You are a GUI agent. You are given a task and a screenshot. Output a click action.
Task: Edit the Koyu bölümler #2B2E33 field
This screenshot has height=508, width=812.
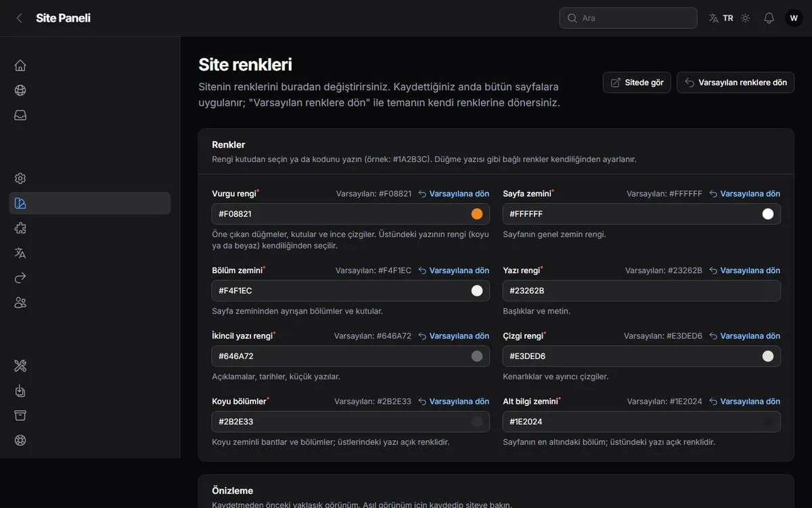[x=351, y=422]
